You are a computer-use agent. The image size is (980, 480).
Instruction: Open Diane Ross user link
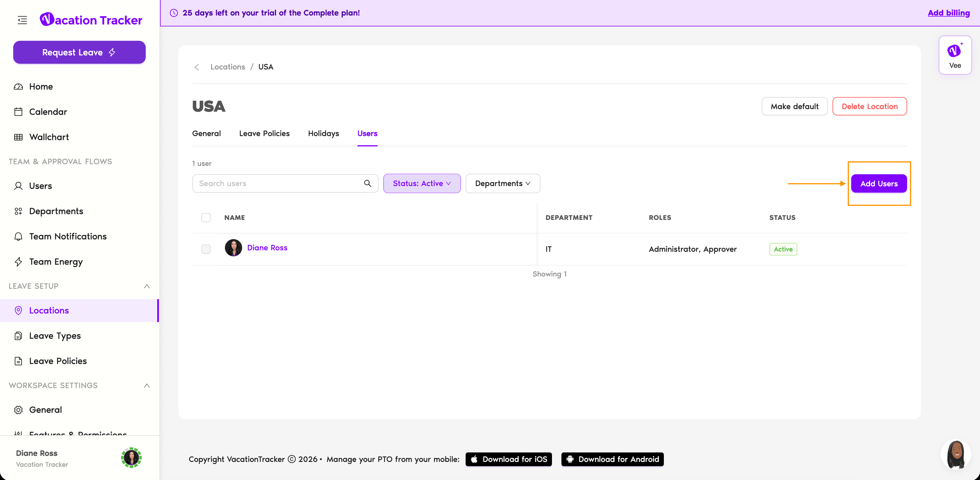tap(267, 248)
